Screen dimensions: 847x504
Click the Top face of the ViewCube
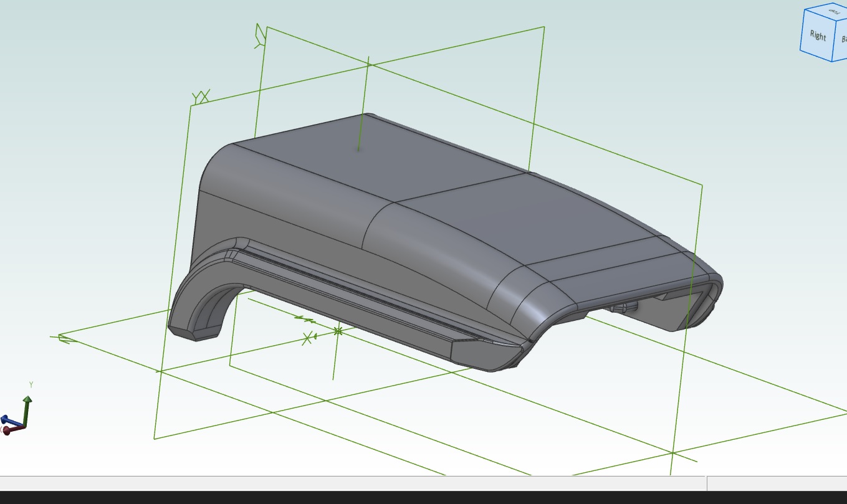click(824, 12)
